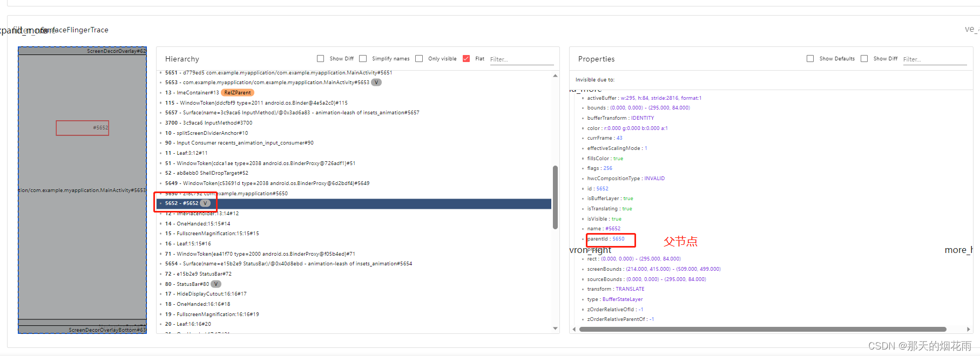Select row 5650 com.example.myapplication#5650
Screen dimensions: 980x356
tap(226, 194)
